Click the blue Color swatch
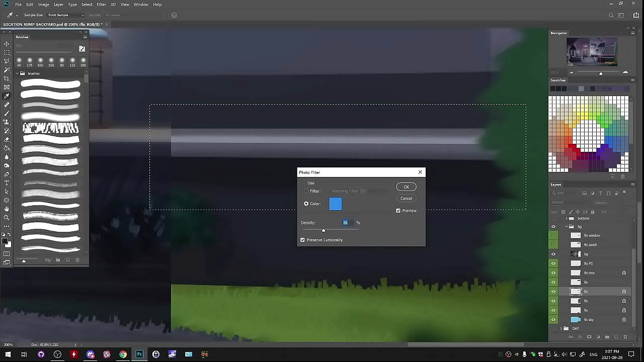This screenshot has height=362, width=644. pos(335,204)
